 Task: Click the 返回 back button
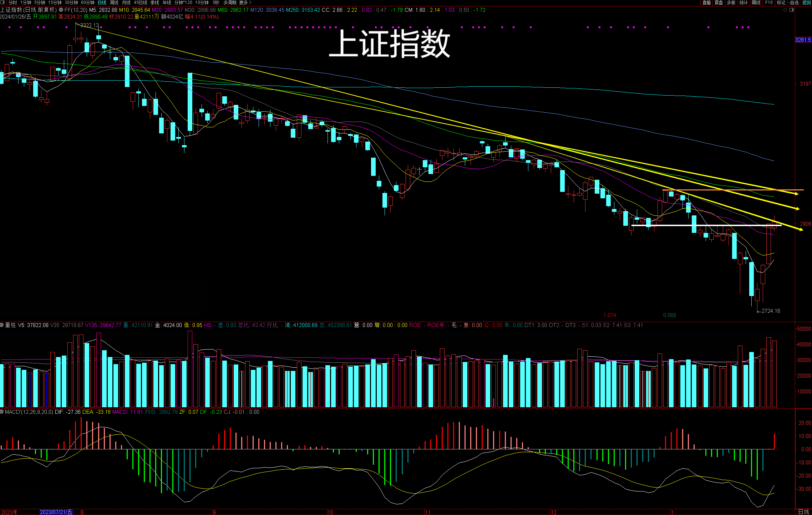806,2
